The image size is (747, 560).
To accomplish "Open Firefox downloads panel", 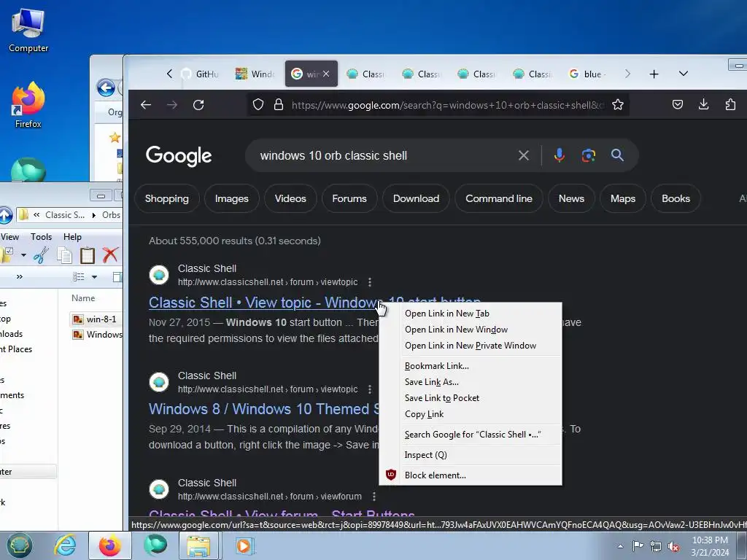I will [704, 105].
